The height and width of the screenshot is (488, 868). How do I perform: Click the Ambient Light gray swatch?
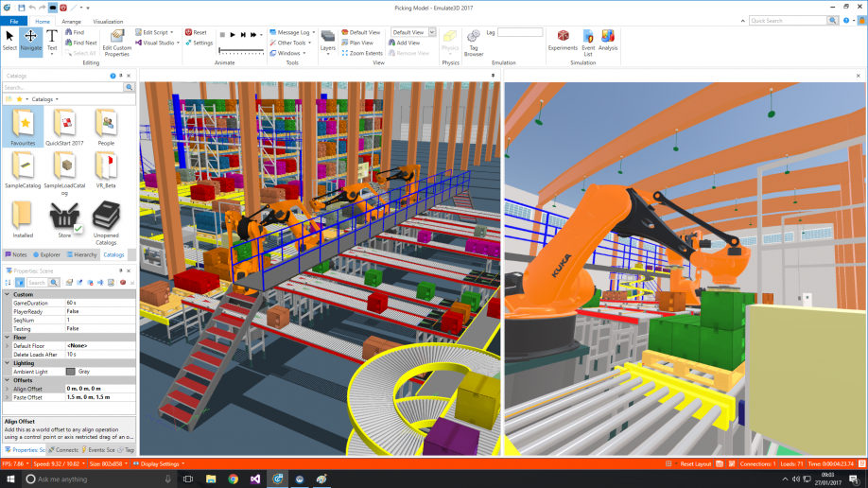click(x=70, y=372)
